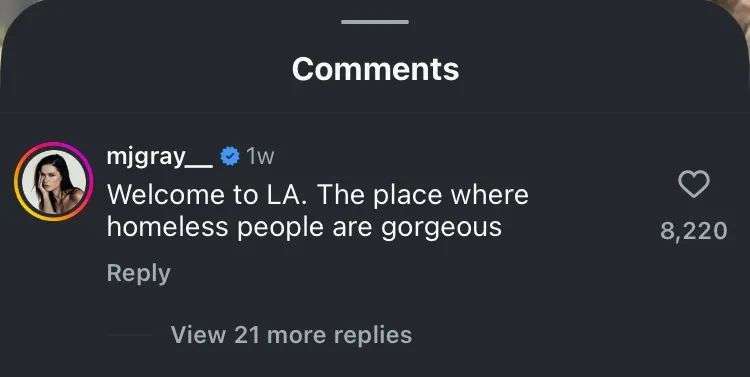This screenshot has width=750, height=377.
Task: Click the Comments header title
Action: [x=375, y=69]
